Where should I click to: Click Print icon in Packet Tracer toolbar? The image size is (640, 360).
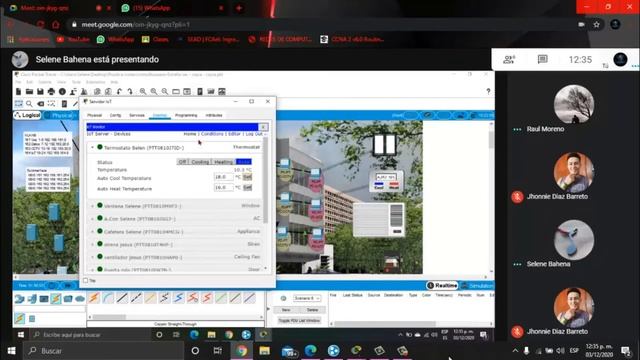(51, 91)
